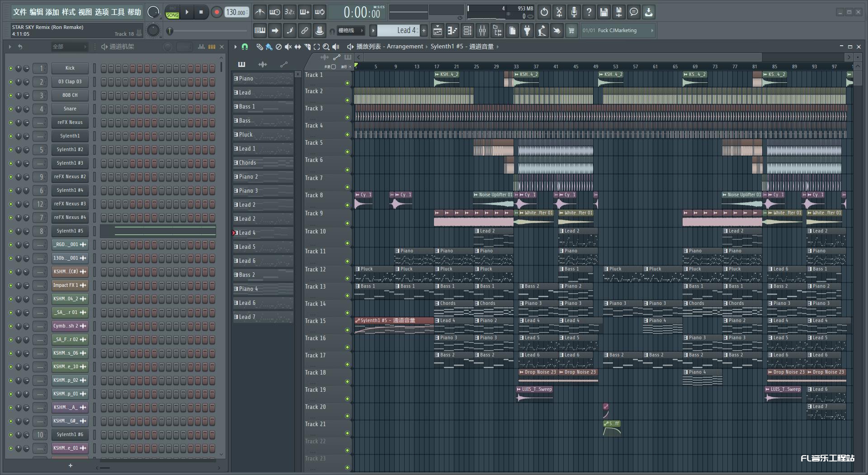Open the help question mark icon

point(589,12)
